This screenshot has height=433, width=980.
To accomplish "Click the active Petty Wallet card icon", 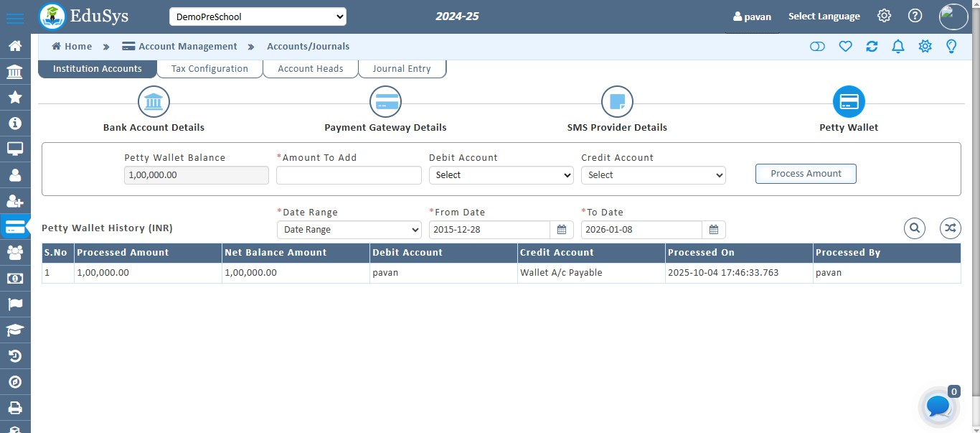I will pyautogui.click(x=848, y=101).
